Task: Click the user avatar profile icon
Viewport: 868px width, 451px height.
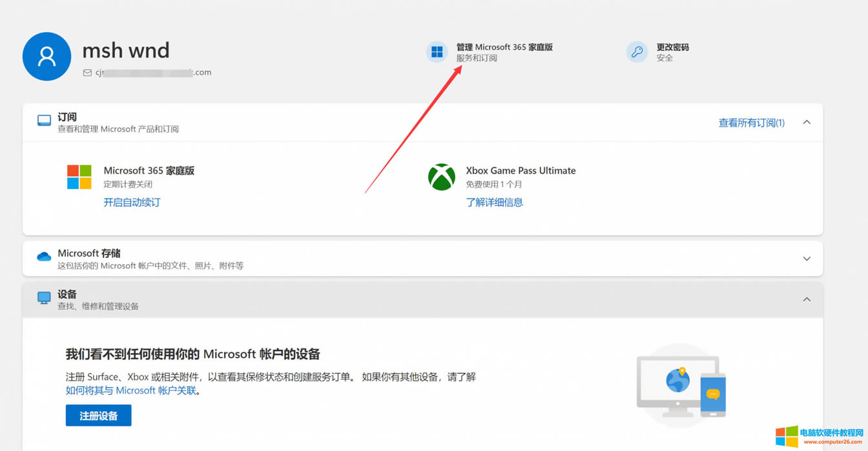Action: (x=46, y=56)
